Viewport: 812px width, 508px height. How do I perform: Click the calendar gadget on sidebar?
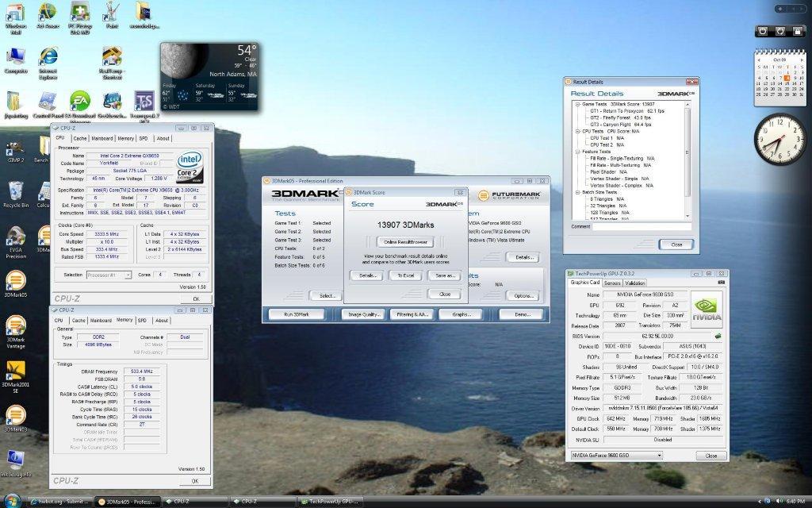point(780,77)
